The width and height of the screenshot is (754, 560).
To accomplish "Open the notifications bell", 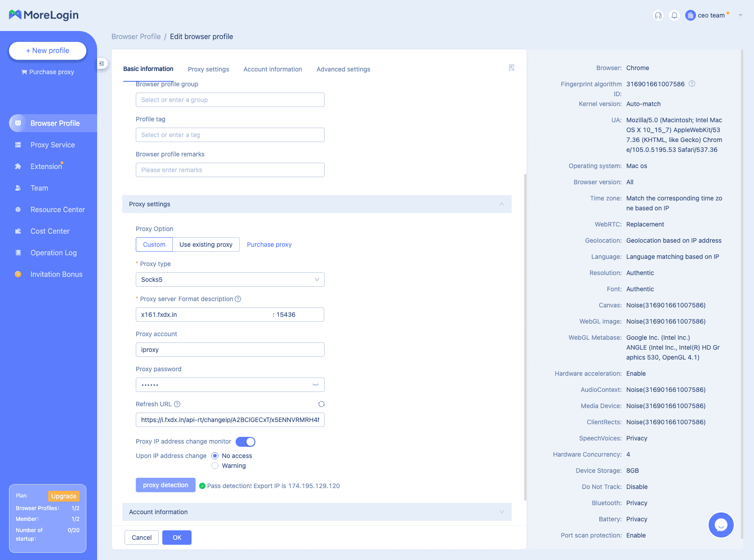I will (x=674, y=15).
